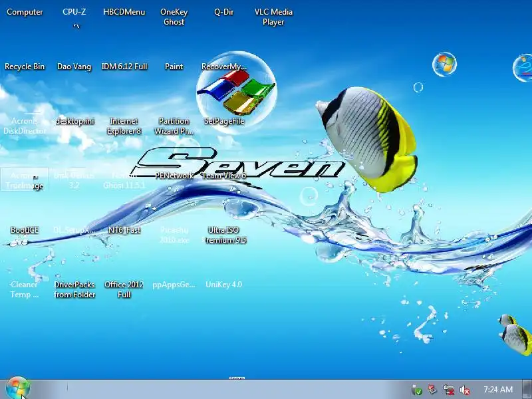532x399 pixels.
Task: Select the Disk Genius 3.2 label
Action: point(74,180)
